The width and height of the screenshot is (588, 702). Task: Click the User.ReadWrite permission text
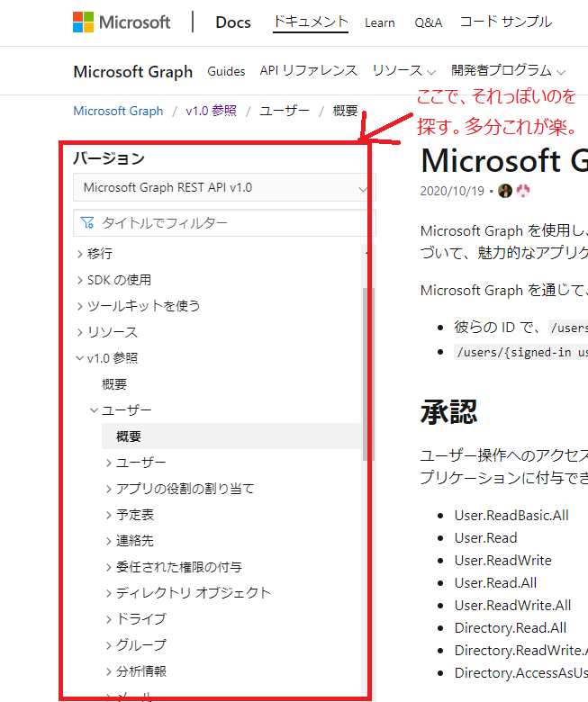[503, 560]
